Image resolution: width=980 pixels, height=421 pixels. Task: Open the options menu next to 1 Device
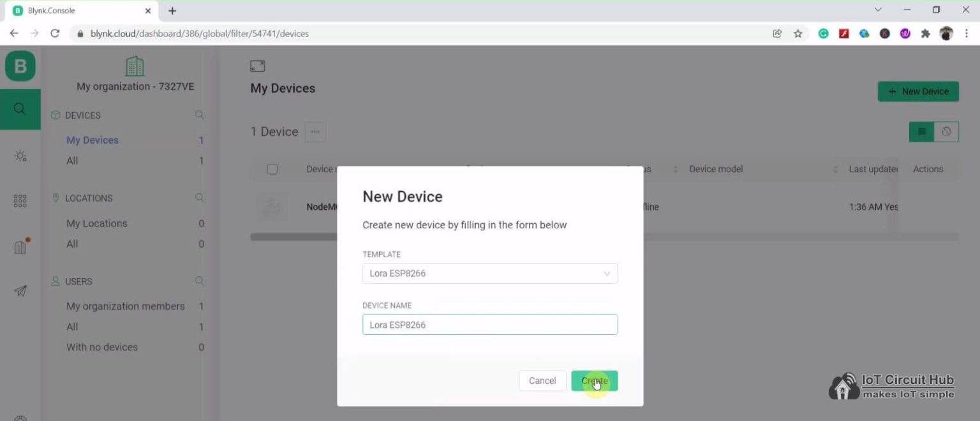pyautogui.click(x=315, y=131)
